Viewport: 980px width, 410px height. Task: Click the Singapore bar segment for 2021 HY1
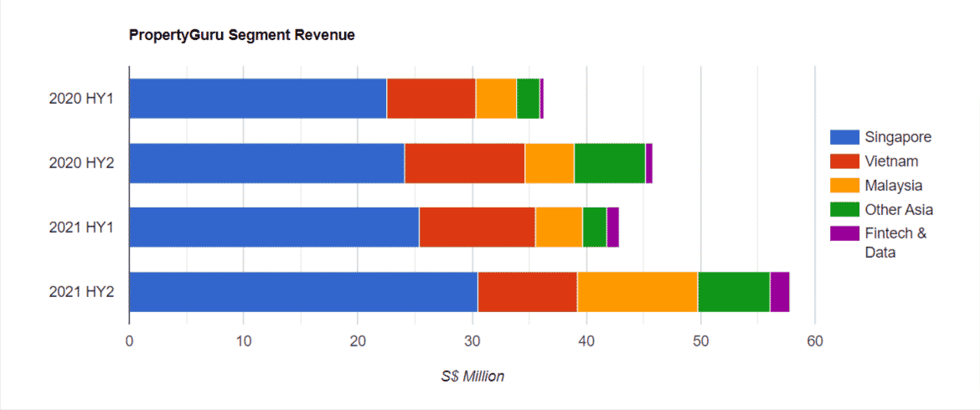click(275, 227)
